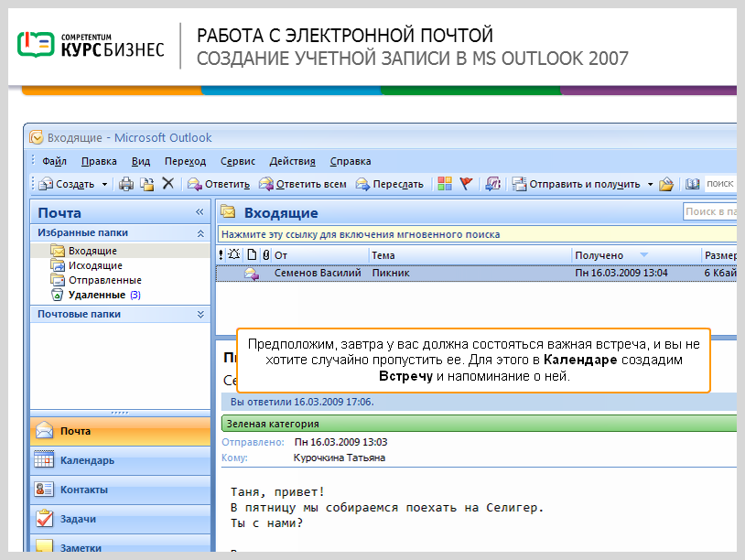
Task: Click the Create new item icon
Action: pos(46,184)
